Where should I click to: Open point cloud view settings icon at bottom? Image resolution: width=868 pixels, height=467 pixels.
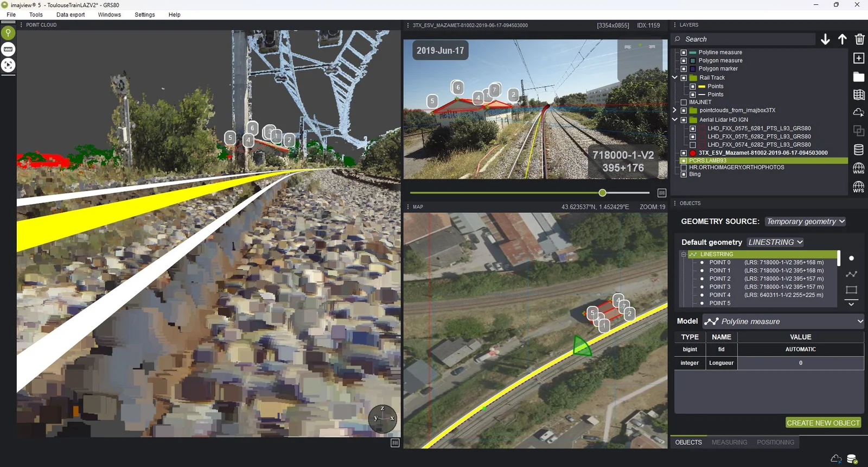coord(395,443)
